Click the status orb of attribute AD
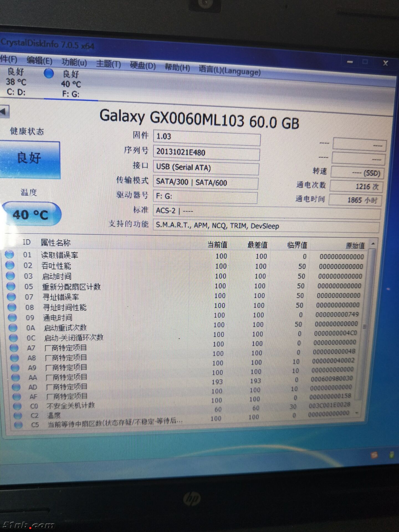The width and height of the screenshot is (399, 532). tap(16, 387)
